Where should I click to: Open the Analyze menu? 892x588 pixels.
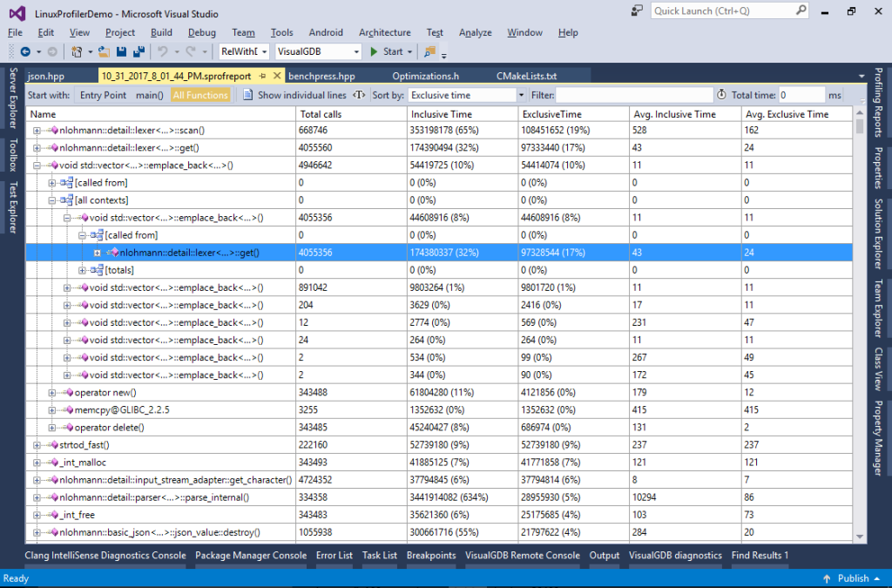475,32
